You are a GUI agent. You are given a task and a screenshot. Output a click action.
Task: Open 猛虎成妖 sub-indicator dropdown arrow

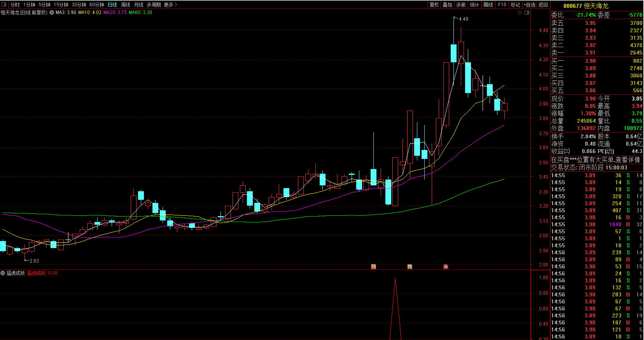click(x=3, y=273)
